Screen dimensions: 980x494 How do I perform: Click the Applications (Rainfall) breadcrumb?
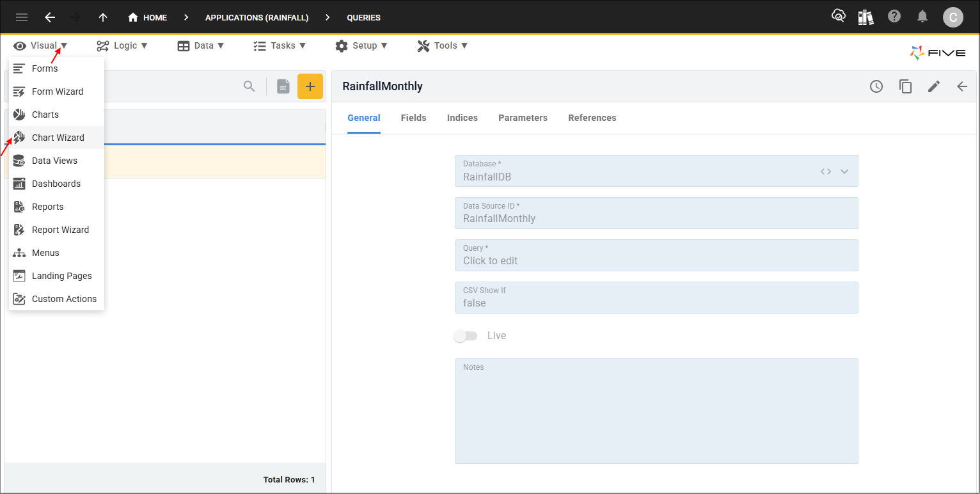click(257, 17)
